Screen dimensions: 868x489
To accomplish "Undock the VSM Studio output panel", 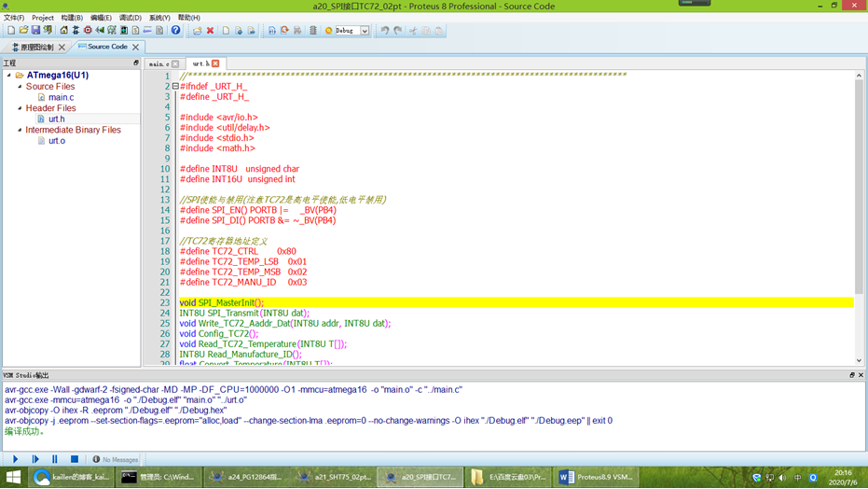I will pyautogui.click(x=852, y=375).
